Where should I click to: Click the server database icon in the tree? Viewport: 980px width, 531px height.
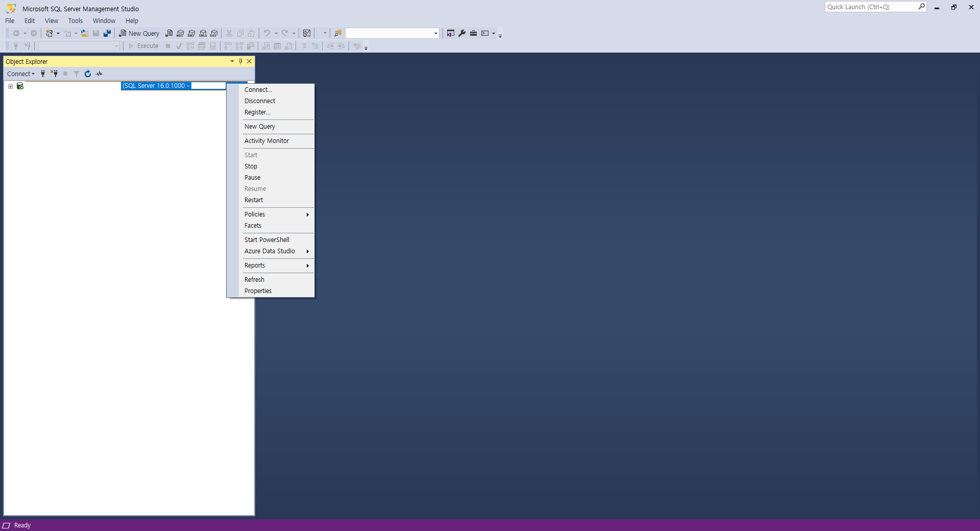click(x=20, y=86)
